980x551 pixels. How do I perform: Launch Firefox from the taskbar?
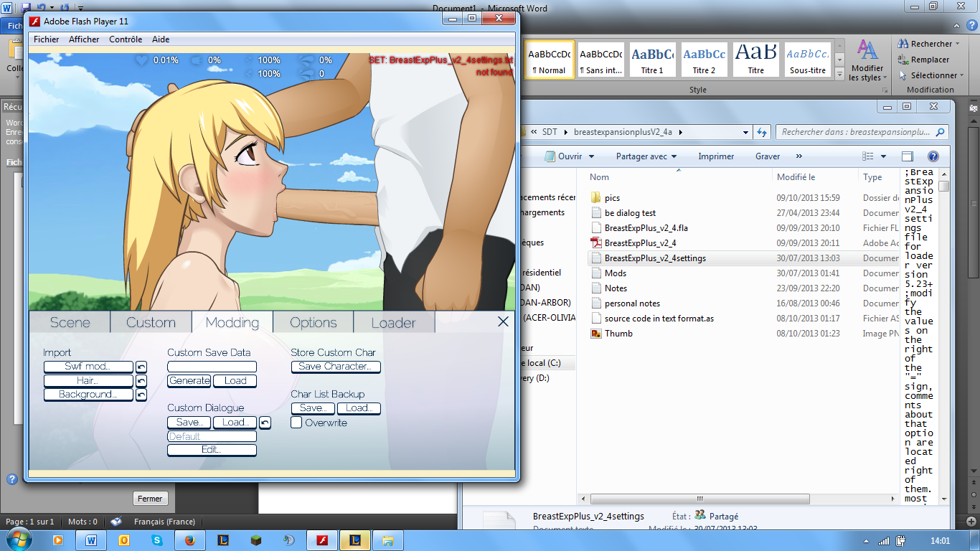pos(189,540)
